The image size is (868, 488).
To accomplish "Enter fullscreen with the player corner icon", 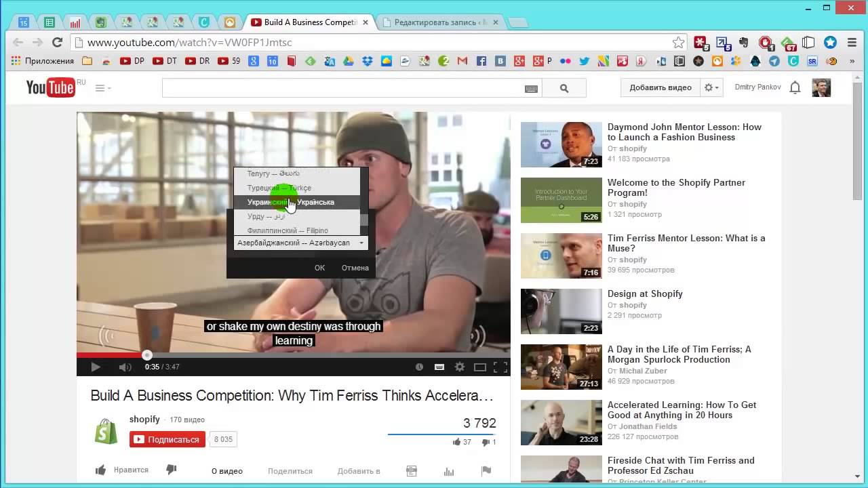I will click(x=500, y=367).
